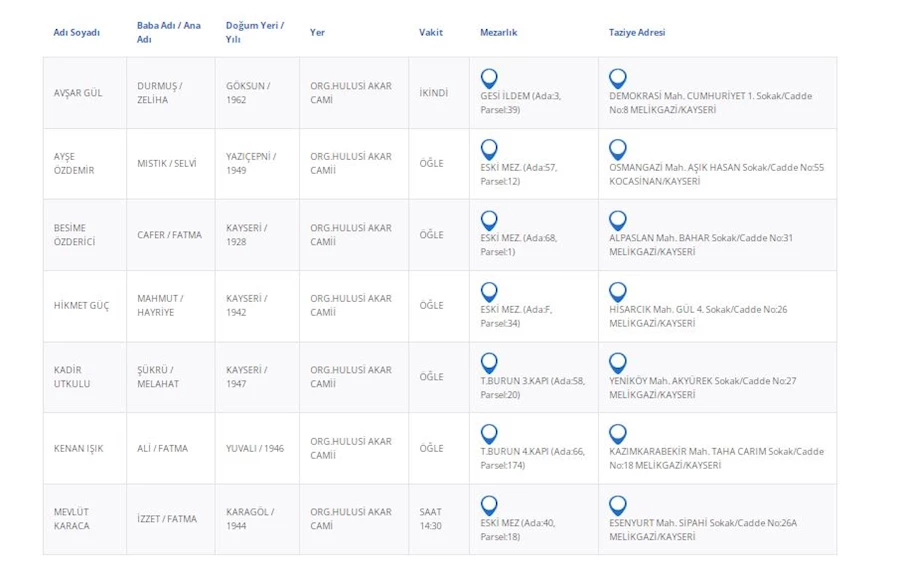Open the OSMANGAZİ Mah. address map pin
899x569 pixels.
pos(618,149)
